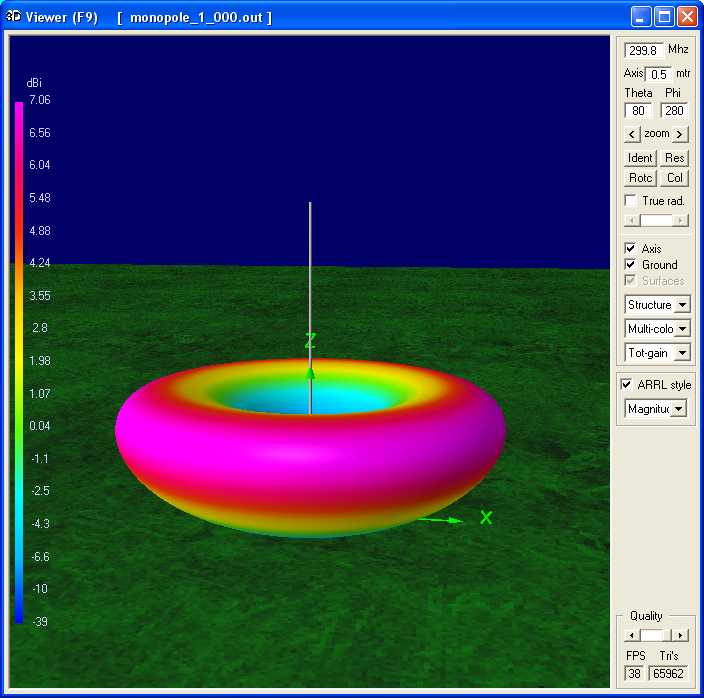Click the Quality slider right arrow
Image resolution: width=704 pixels, height=698 pixels.
coord(680,635)
